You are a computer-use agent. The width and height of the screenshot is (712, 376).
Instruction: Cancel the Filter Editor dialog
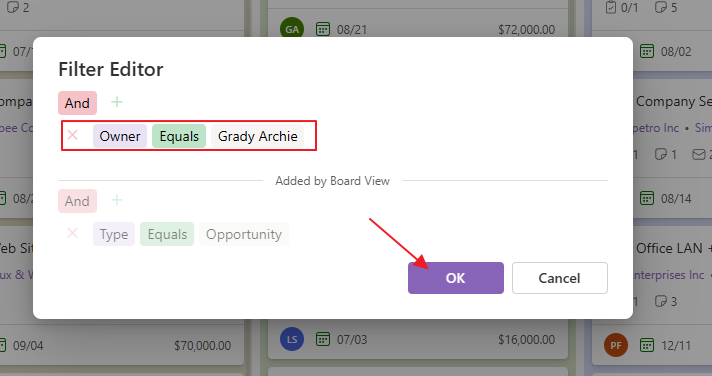tap(559, 278)
